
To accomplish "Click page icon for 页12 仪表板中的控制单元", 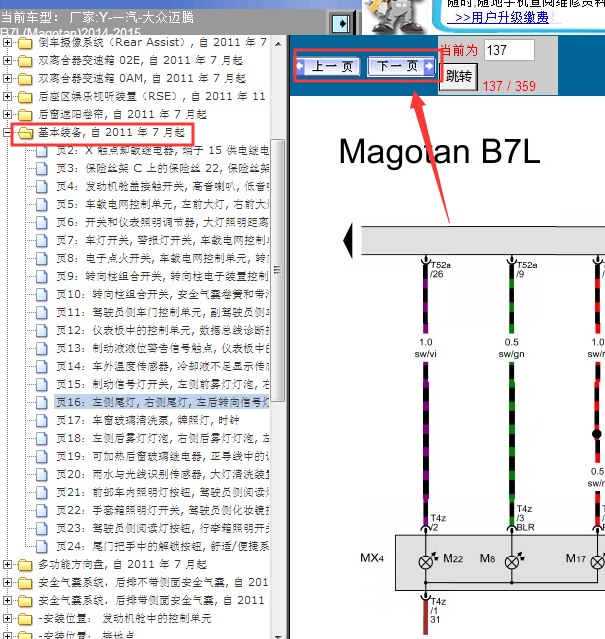I will tap(42, 331).
